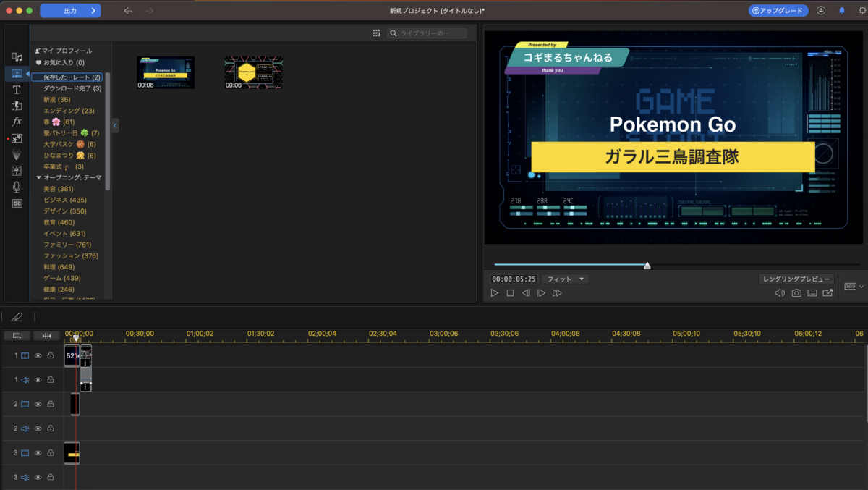Viewport: 868px width, 490px height.
Task: Open the ゲーム (439) category
Action: (x=62, y=278)
